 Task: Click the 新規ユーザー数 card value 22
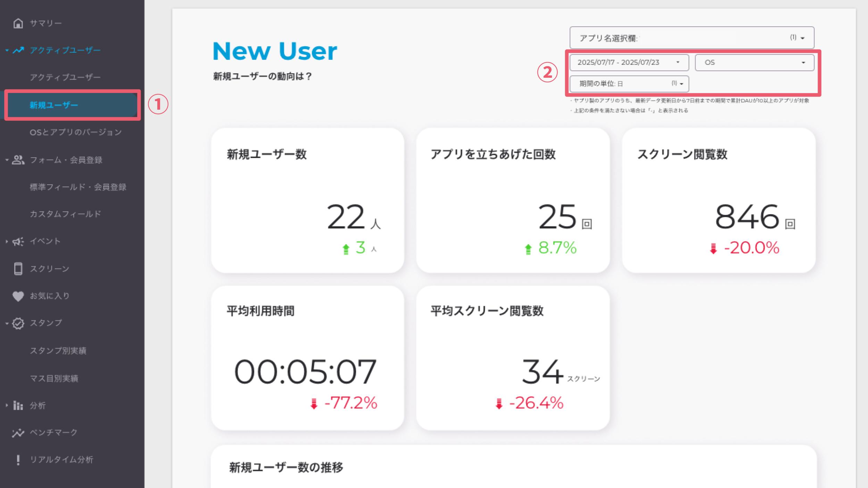[346, 217]
